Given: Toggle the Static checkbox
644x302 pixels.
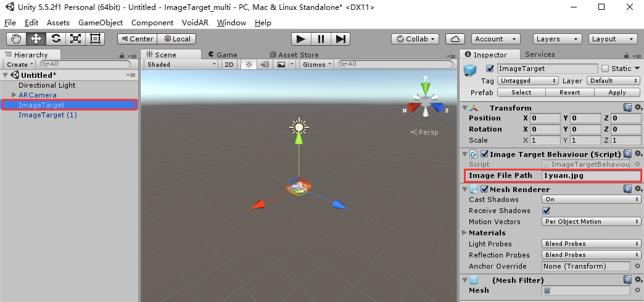Looking at the screenshot, I should (x=605, y=69).
